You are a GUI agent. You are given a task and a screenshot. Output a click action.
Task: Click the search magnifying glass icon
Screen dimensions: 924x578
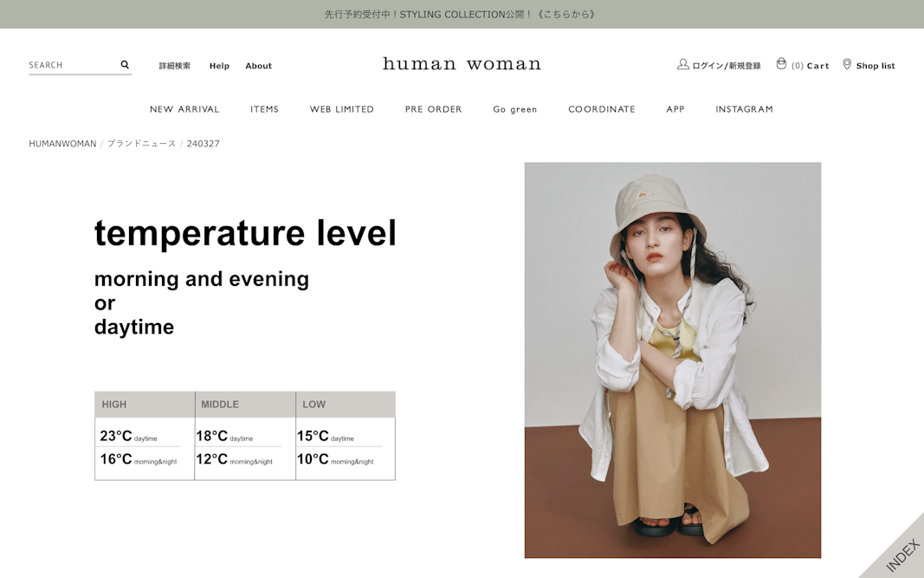(x=124, y=64)
